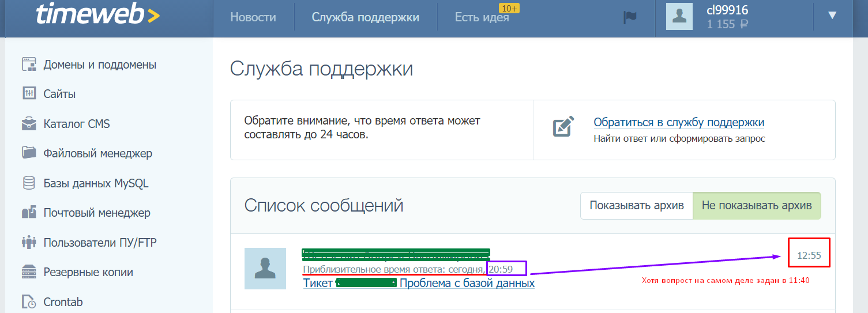Click the flag icon in header

[630, 17]
